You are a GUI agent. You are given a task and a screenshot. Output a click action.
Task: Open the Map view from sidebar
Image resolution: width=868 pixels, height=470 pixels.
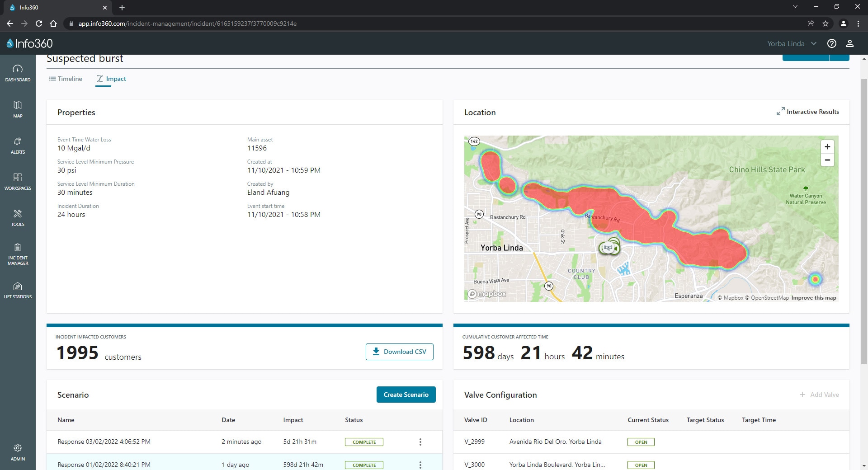tap(18, 109)
